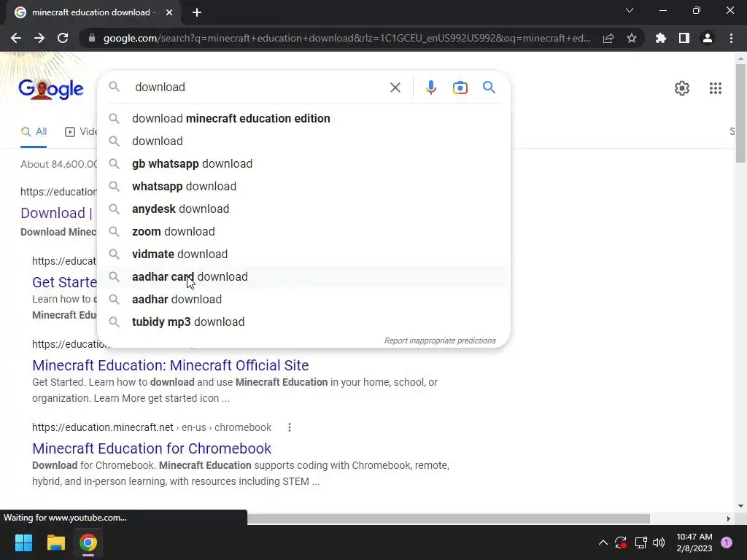
Task: Open options dots beside chromebook result
Action: click(289, 427)
